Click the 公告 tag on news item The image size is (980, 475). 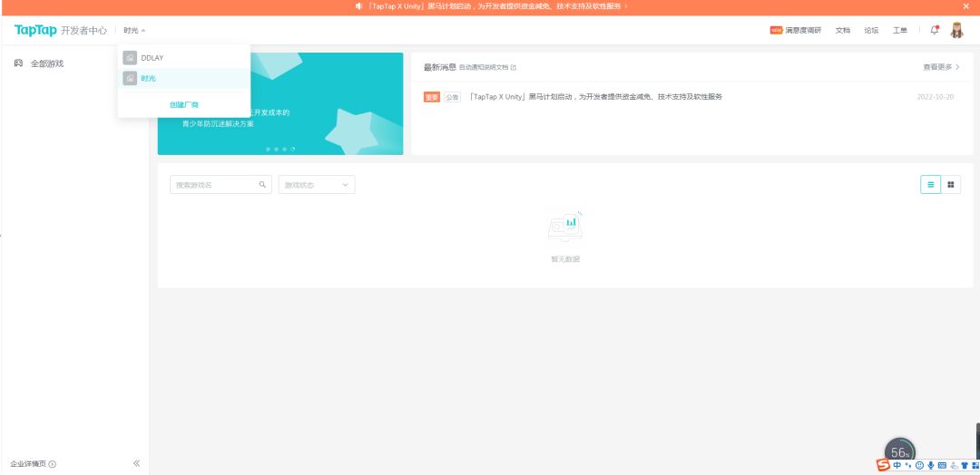tap(452, 97)
